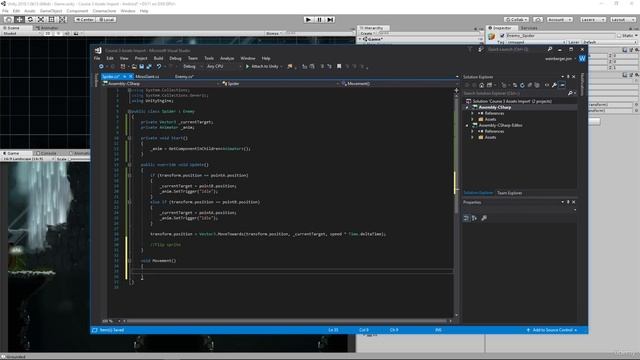Open Unity File menu
This screenshot has height=360, width=640.
click(x=5, y=11)
